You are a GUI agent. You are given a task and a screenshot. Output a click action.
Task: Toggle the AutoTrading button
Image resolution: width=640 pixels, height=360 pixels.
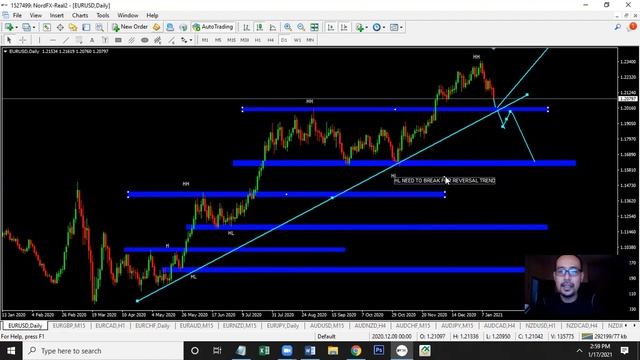(213, 27)
